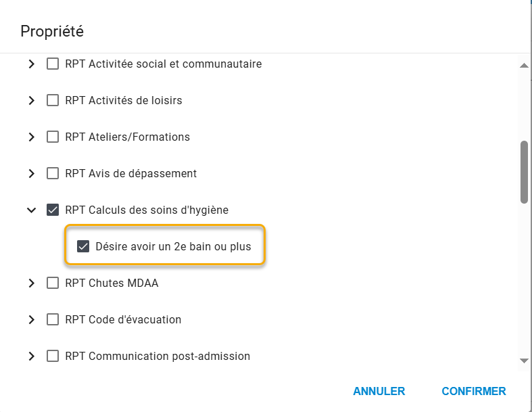
Task: Click the scrollbar up arrow
Action: click(x=523, y=66)
